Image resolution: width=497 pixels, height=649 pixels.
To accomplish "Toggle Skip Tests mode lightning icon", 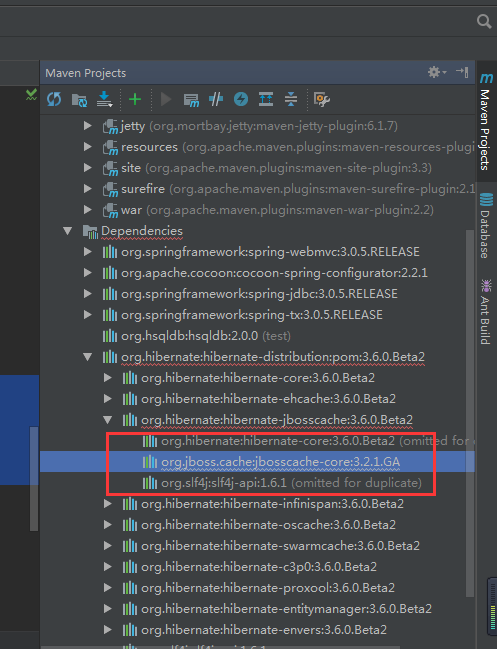I will pyautogui.click(x=241, y=99).
